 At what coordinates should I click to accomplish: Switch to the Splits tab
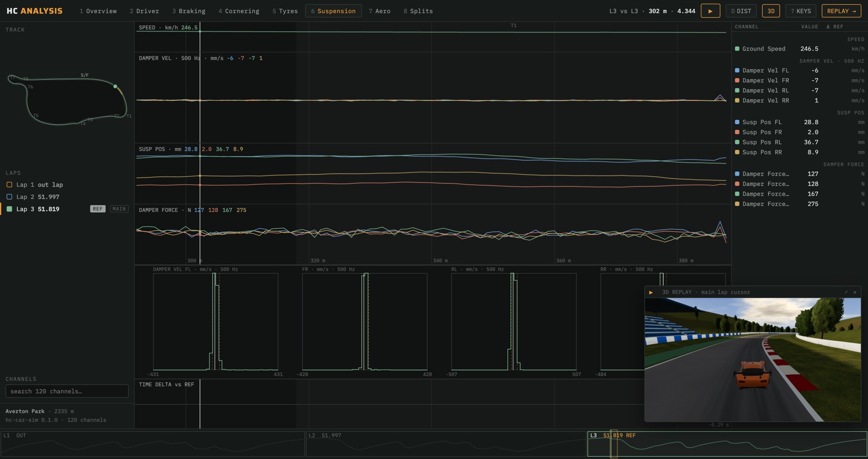pyautogui.click(x=418, y=11)
